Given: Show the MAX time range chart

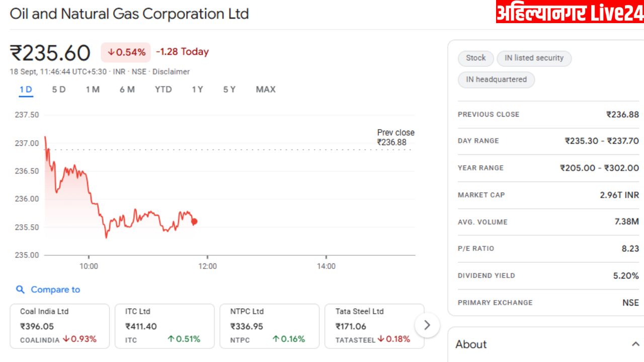Looking at the screenshot, I should 266,89.
